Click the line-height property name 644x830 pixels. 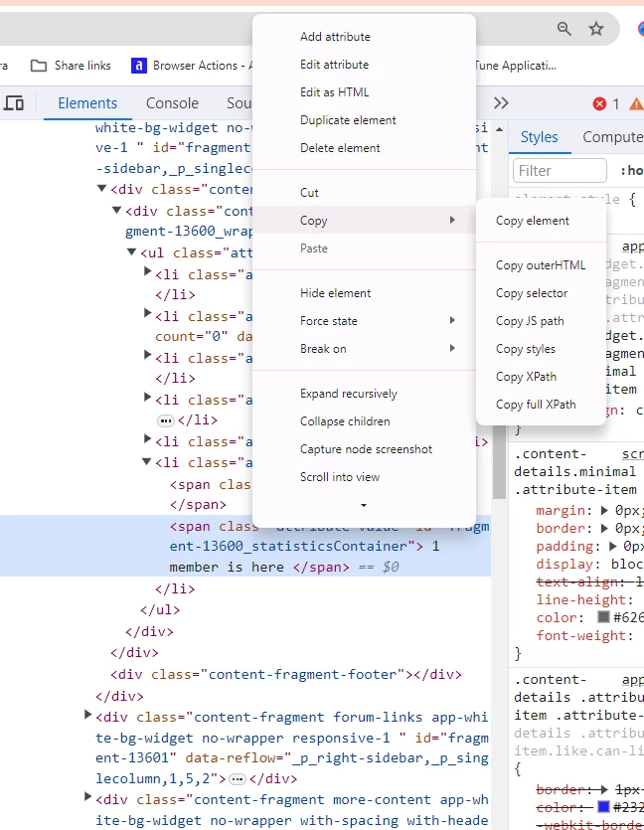coord(581,600)
